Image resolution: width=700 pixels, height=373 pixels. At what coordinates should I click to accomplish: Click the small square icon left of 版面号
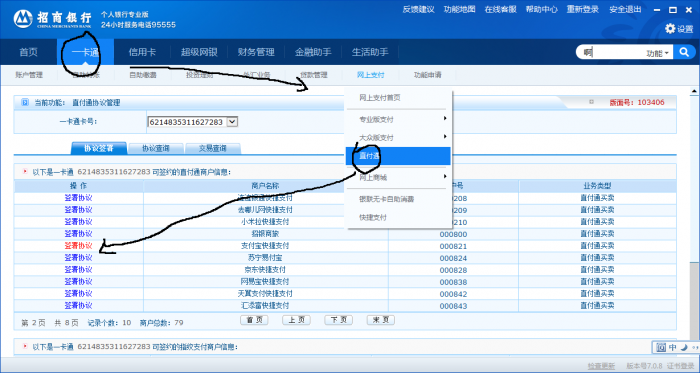(592, 102)
